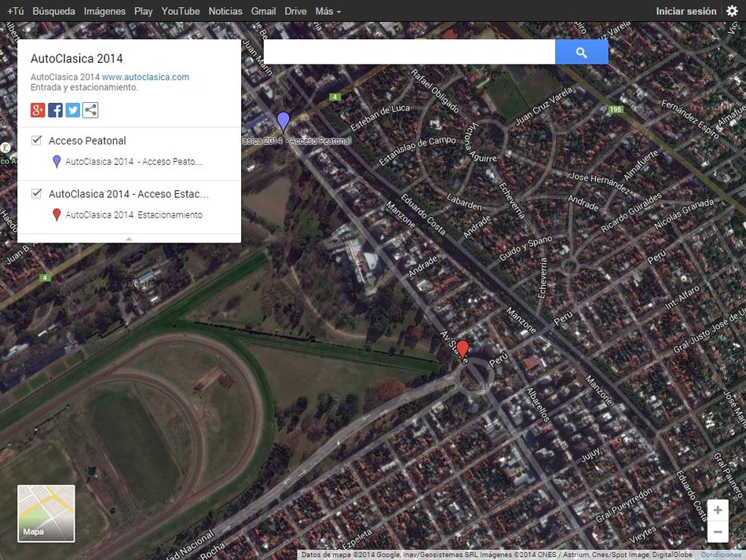This screenshot has width=746, height=560.
Task: Click Albarellos street label
Action: point(538,405)
